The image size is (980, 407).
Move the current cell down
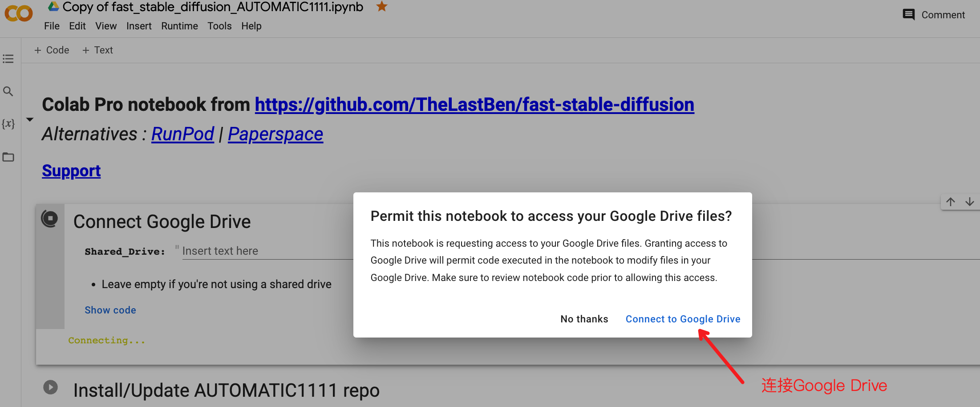(x=969, y=202)
